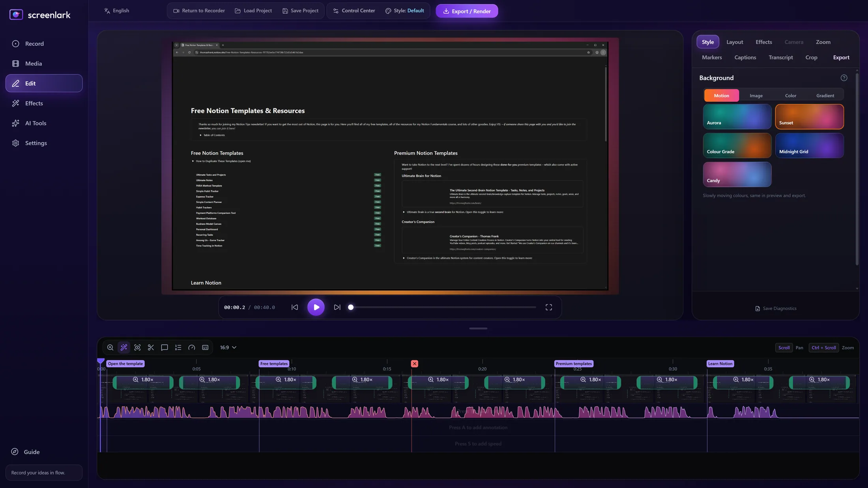The image size is (868, 488).
Task: Open the Guide compass item
Action: pos(26,452)
